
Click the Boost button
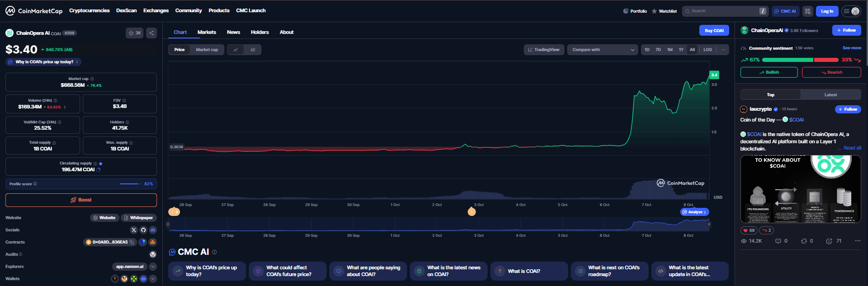[x=81, y=200]
